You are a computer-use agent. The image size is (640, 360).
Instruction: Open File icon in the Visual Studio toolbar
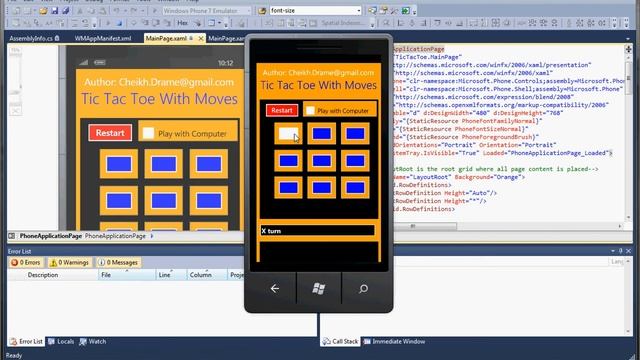tap(43, 11)
